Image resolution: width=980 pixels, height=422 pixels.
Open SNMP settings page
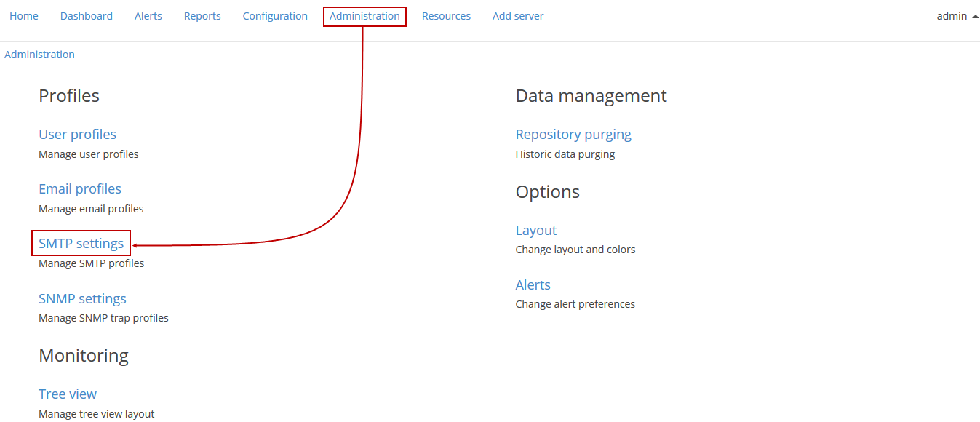point(82,299)
